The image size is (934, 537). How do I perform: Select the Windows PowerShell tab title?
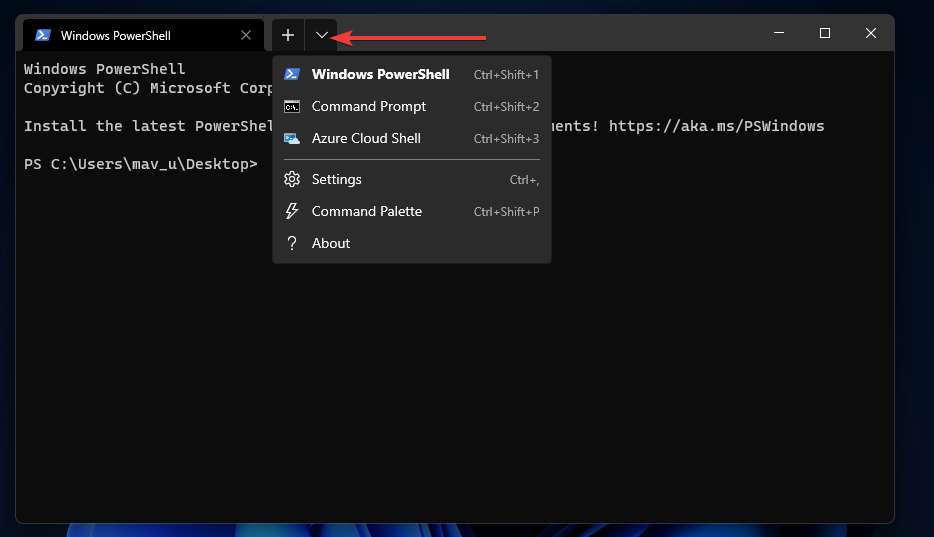point(115,35)
